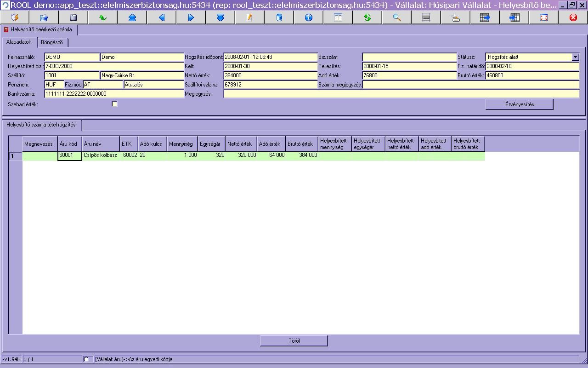Click the Helyesbített biz. field 7-BJO/2008
Screen dimensions: 588x368
tap(114, 66)
